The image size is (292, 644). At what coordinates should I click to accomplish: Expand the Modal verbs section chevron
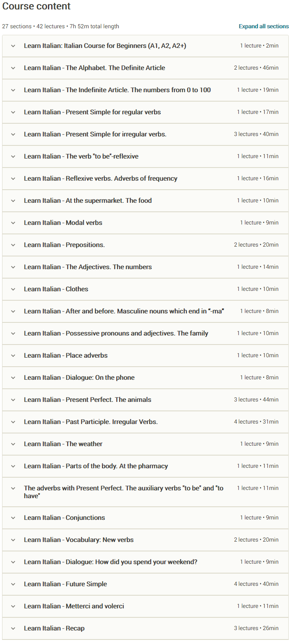tap(13, 223)
